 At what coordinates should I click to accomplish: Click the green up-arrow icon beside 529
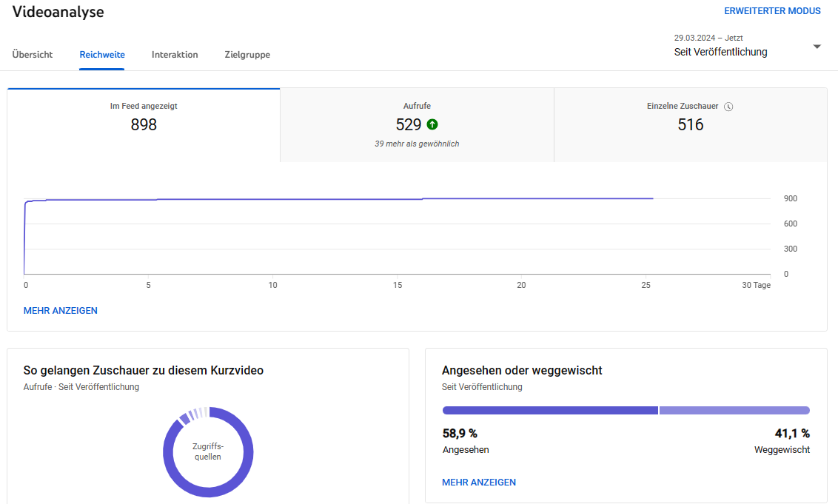coord(432,124)
